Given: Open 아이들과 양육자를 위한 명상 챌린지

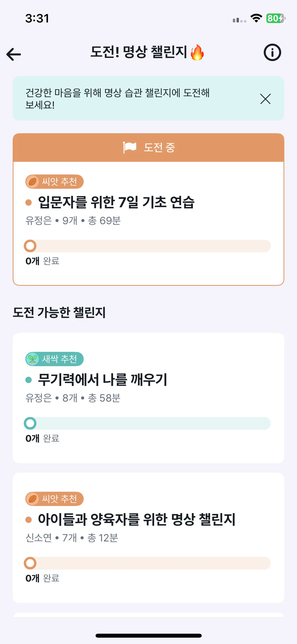Looking at the screenshot, I should pos(136,519).
